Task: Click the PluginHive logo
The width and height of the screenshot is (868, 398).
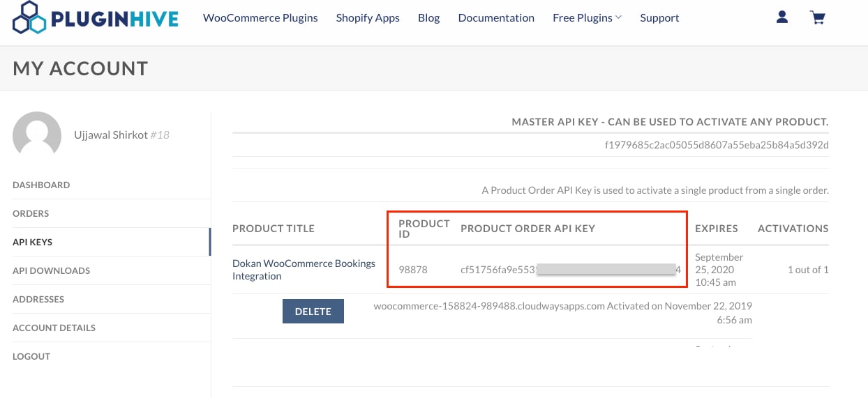Action: [96, 18]
